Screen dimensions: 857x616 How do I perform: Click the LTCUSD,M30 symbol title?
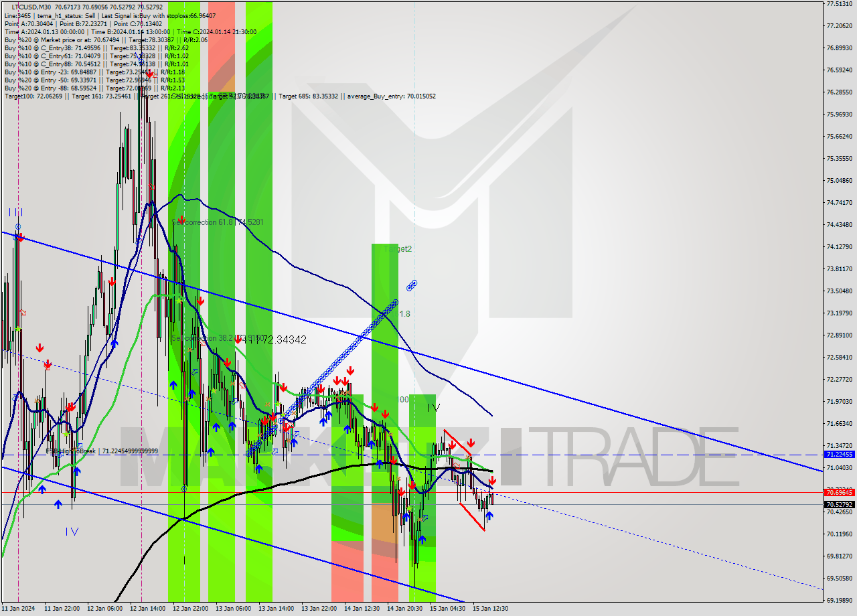click(30, 7)
